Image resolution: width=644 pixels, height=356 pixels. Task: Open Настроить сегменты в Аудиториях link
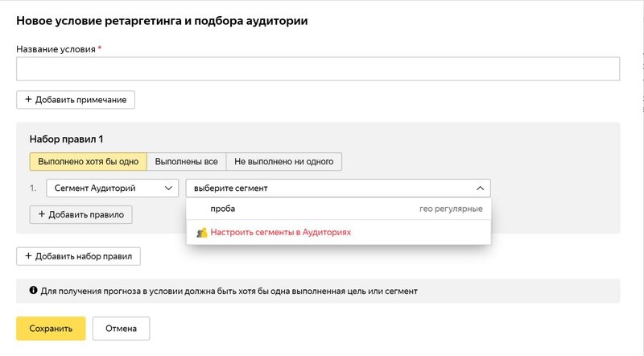pyautogui.click(x=280, y=232)
